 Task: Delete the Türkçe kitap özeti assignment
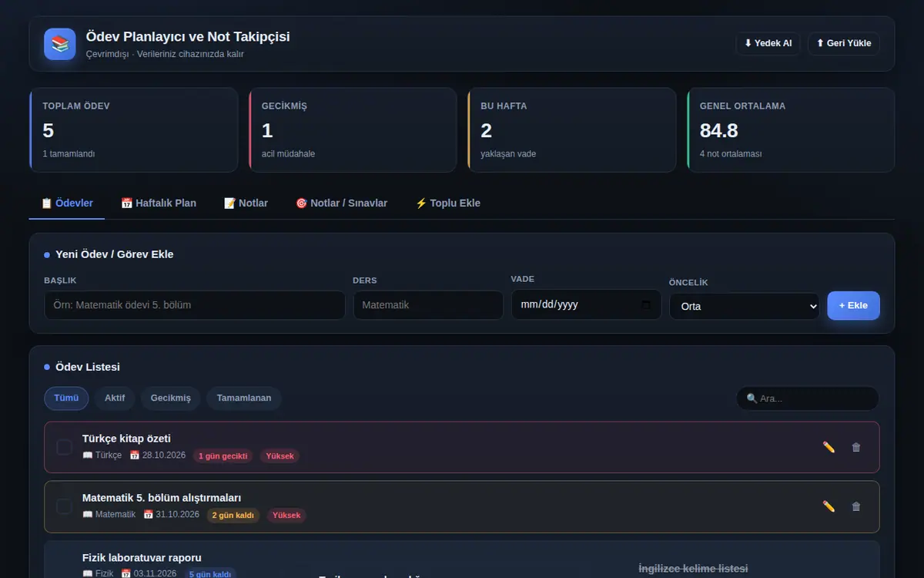coord(856,447)
